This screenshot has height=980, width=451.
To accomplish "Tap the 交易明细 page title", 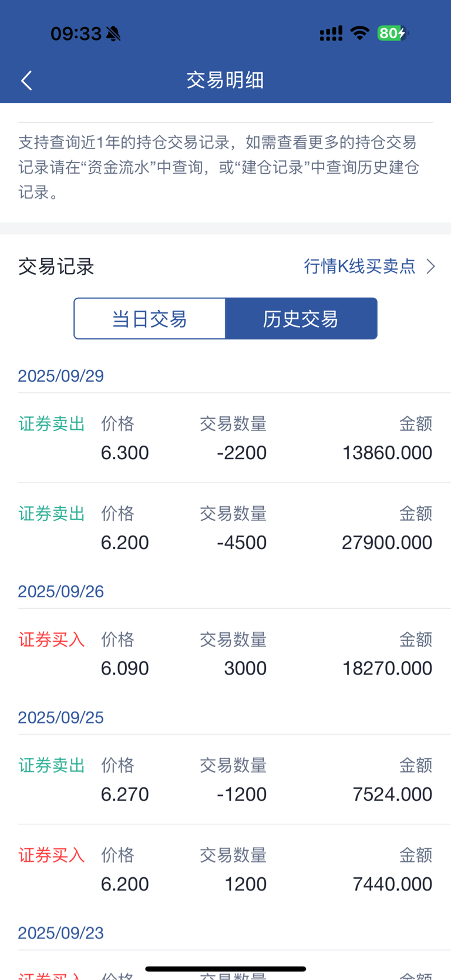I will point(225,80).
